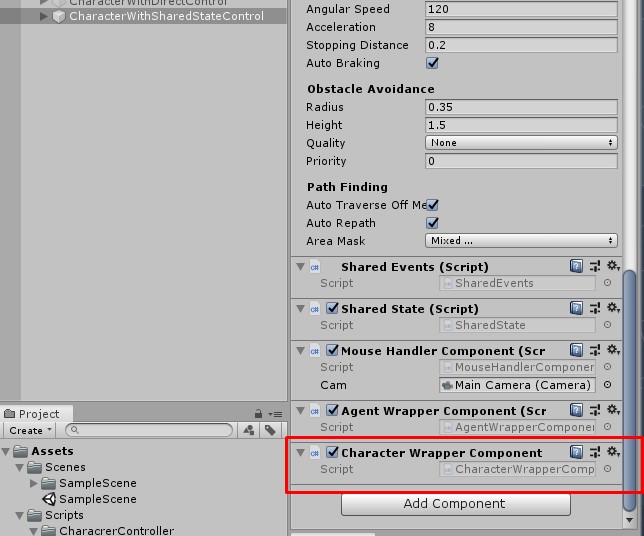Pick object for AgentWrapperComponent script field
The width and height of the screenshot is (644, 536).
coord(607,427)
